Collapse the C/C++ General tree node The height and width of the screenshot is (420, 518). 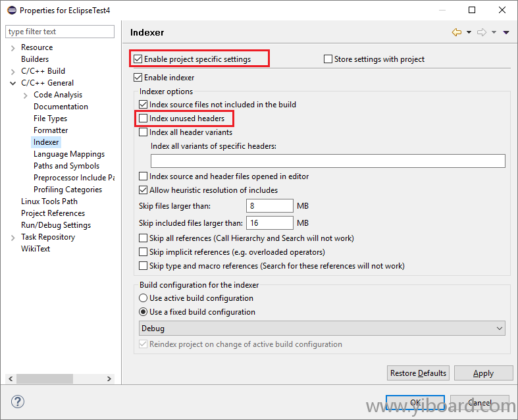(x=13, y=83)
